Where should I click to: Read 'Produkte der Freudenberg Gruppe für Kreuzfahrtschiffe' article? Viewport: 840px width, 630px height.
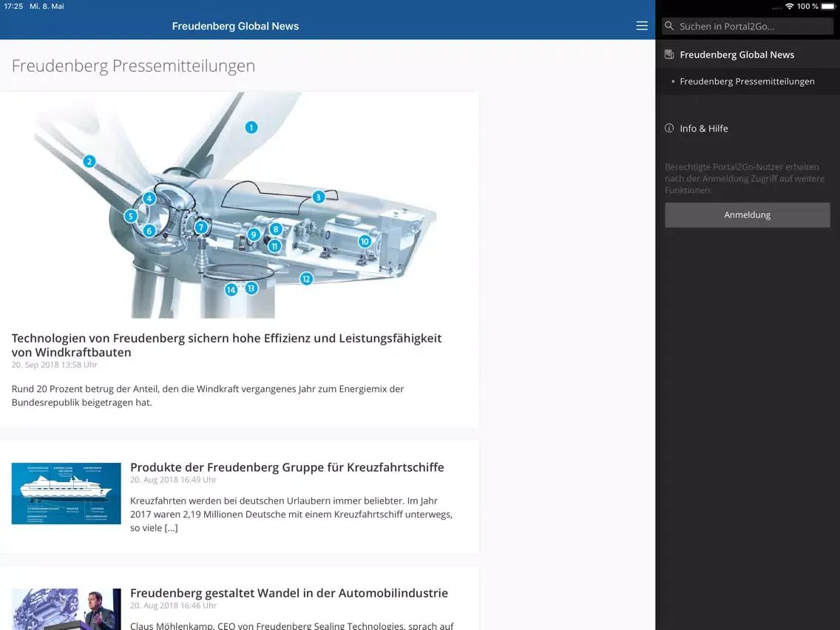click(287, 467)
